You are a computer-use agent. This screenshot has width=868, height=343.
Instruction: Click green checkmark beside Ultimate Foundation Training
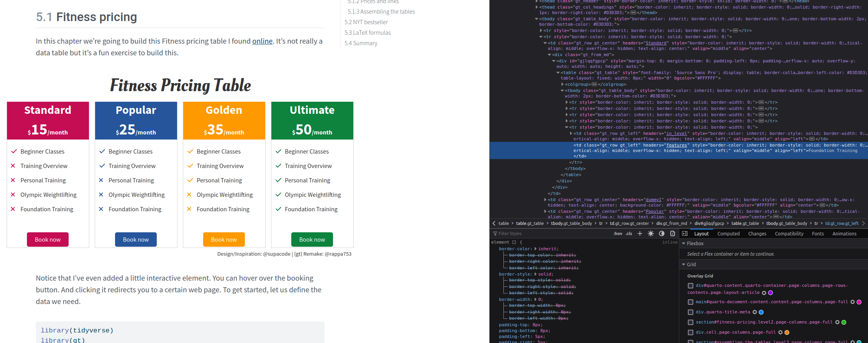point(278,209)
